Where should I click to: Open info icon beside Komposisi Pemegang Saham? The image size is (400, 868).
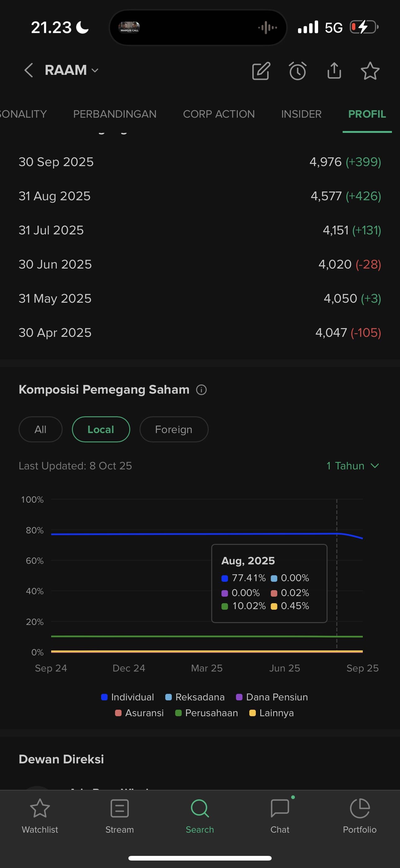click(x=201, y=390)
